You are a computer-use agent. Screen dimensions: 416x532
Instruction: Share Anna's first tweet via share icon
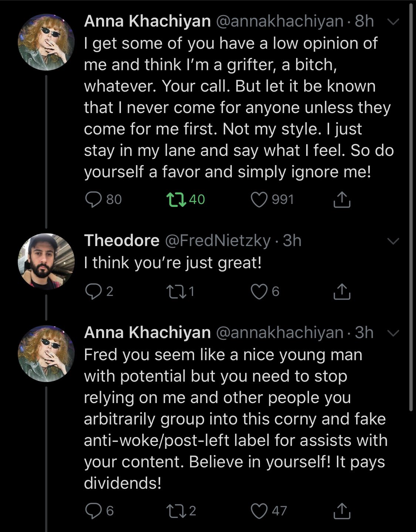point(341,200)
